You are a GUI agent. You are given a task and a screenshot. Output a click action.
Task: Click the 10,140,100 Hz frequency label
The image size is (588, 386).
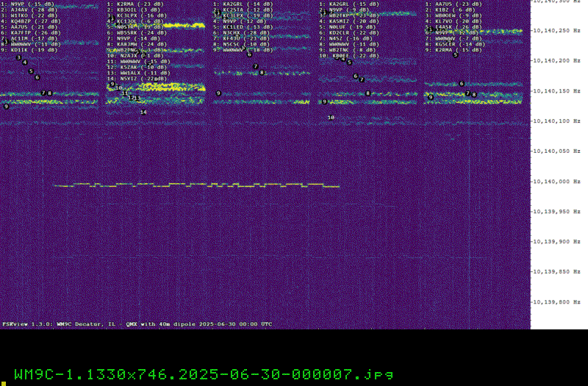[x=556, y=121]
